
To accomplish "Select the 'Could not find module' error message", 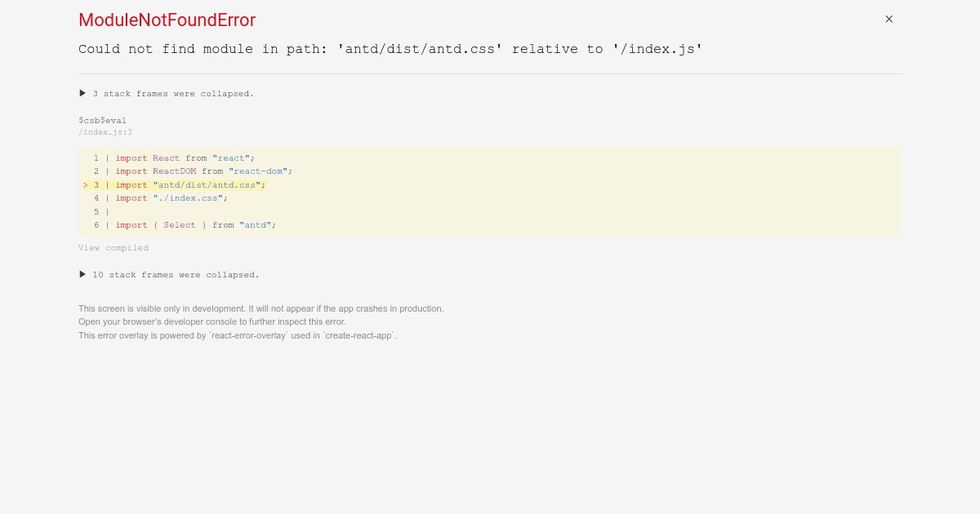I will (x=390, y=49).
